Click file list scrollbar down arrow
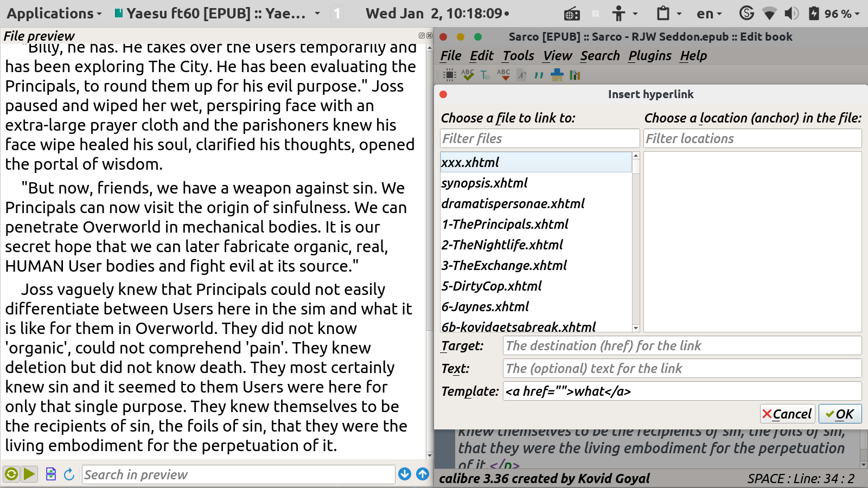 (x=636, y=328)
